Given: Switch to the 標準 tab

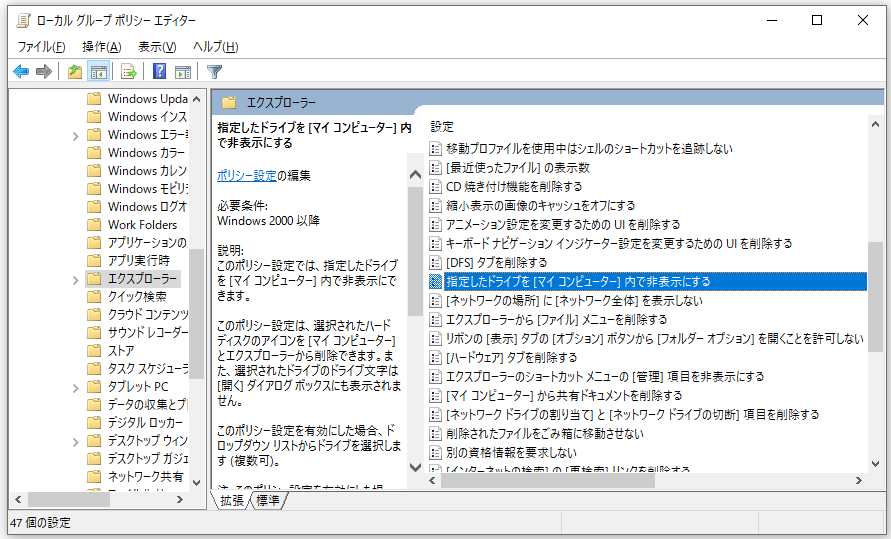Looking at the screenshot, I should click(268, 500).
